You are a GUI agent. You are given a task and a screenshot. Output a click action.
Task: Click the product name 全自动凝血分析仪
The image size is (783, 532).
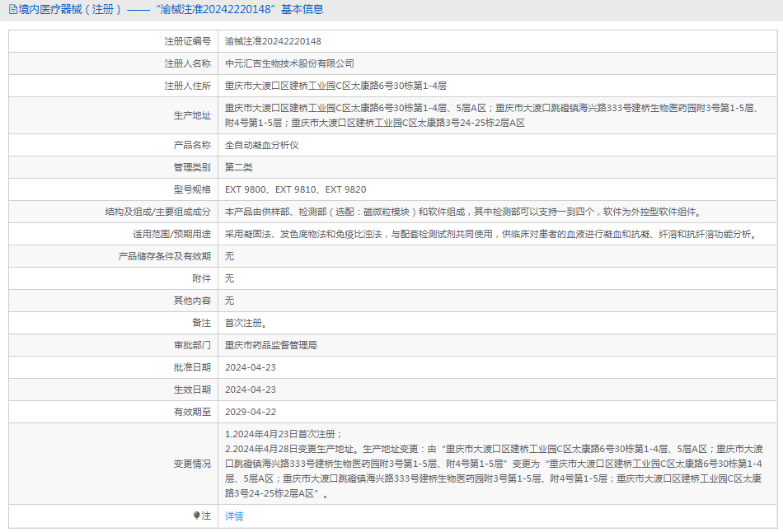tap(261, 145)
